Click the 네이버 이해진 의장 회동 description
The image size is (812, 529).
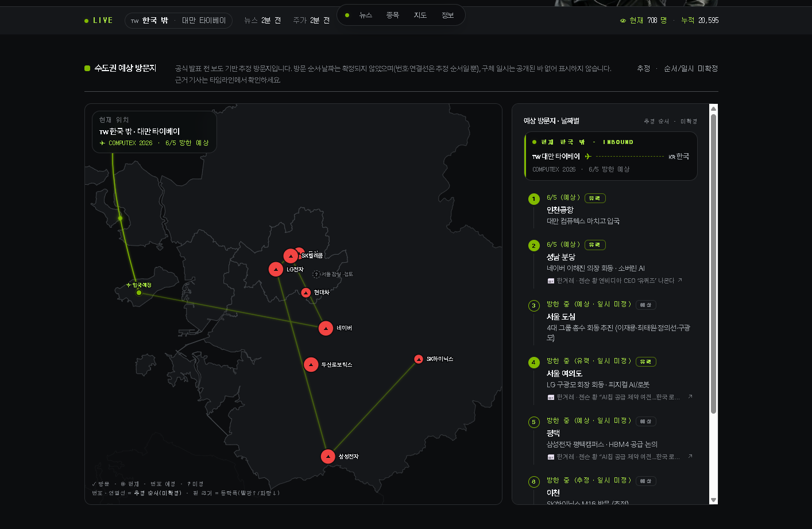pyautogui.click(x=596, y=269)
